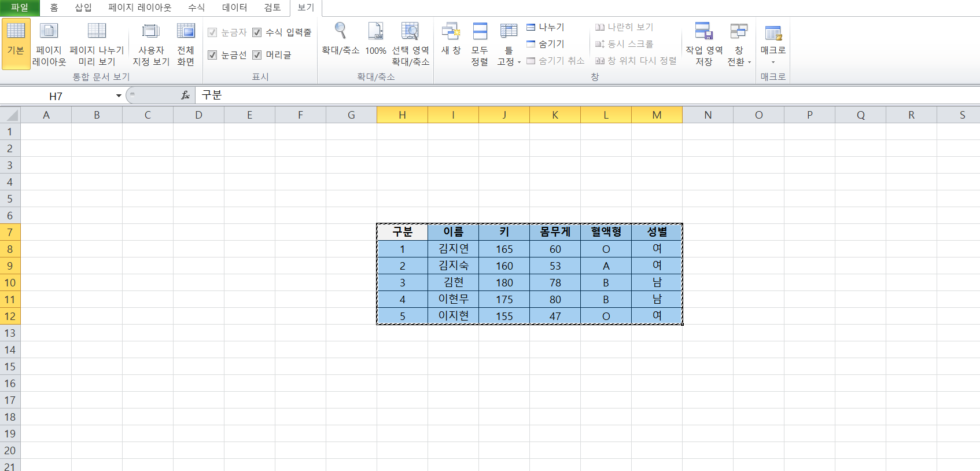
Task: Select the 혈액형 header cell
Action: pyautogui.click(x=606, y=232)
